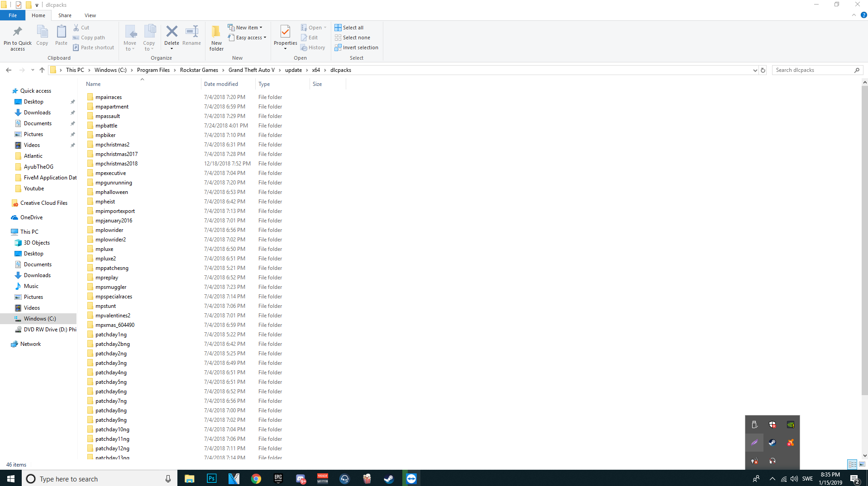
Task: Open Epic Games Launcher from taskbar
Action: 278,478
